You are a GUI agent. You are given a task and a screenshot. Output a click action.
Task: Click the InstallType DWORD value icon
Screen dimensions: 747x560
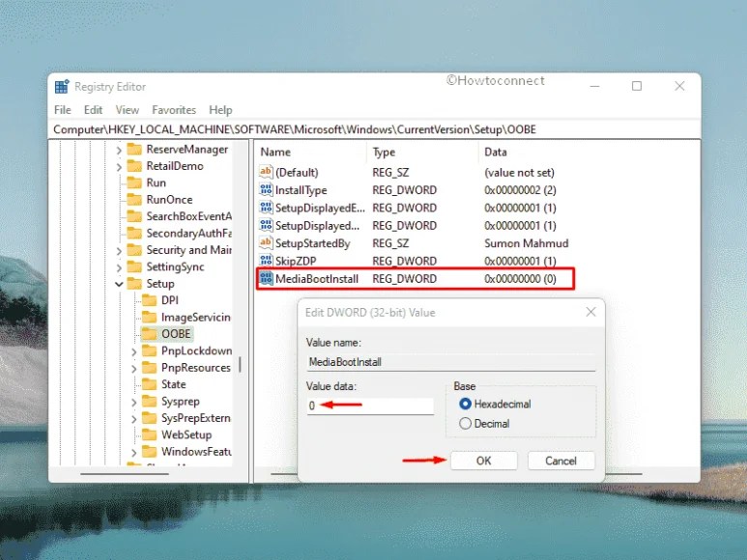click(266, 189)
